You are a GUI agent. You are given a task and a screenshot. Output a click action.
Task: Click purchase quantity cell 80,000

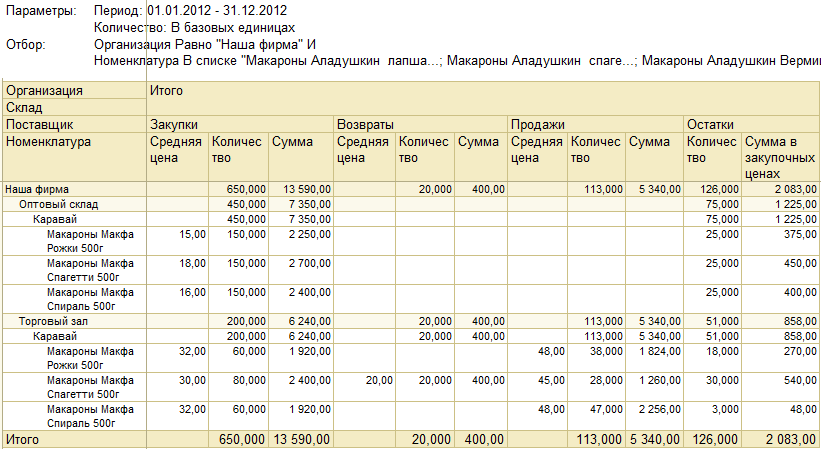pos(239,387)
